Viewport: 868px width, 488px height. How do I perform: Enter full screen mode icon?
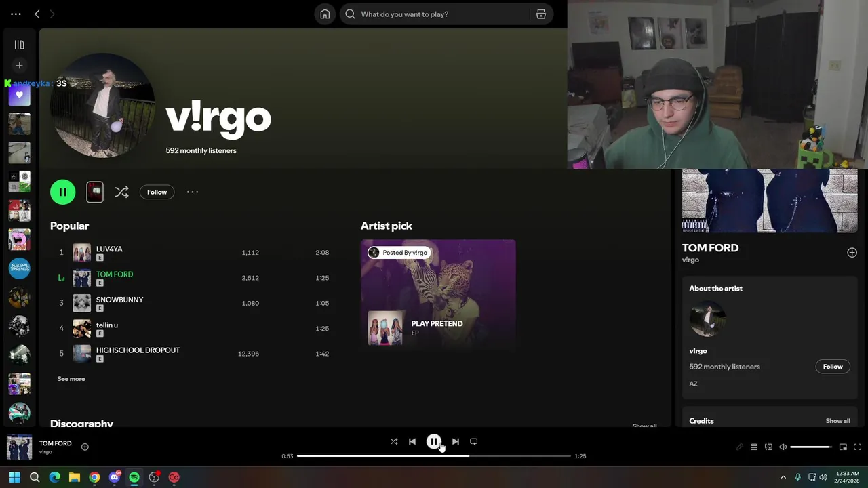coord(858,447)
